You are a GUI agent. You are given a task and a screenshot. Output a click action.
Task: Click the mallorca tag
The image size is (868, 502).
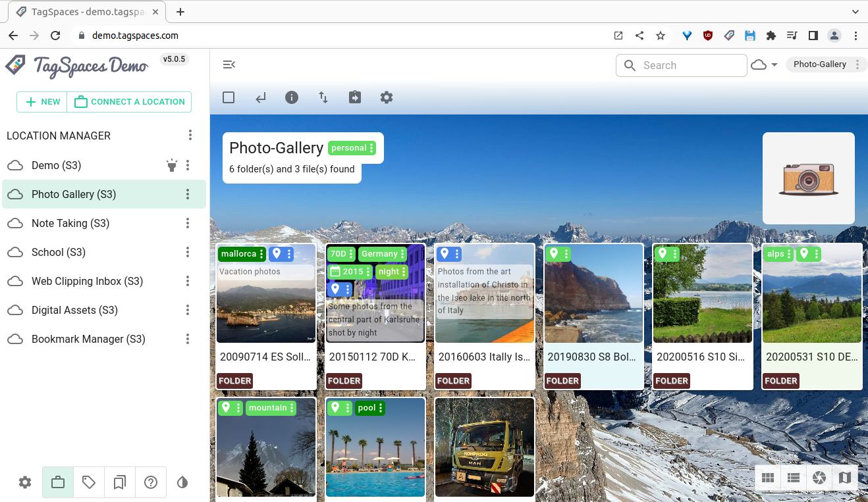click(242, 254)
